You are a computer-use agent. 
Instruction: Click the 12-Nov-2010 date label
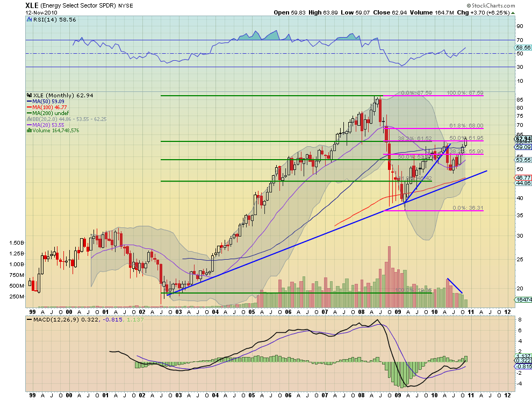tap(41, 12)
